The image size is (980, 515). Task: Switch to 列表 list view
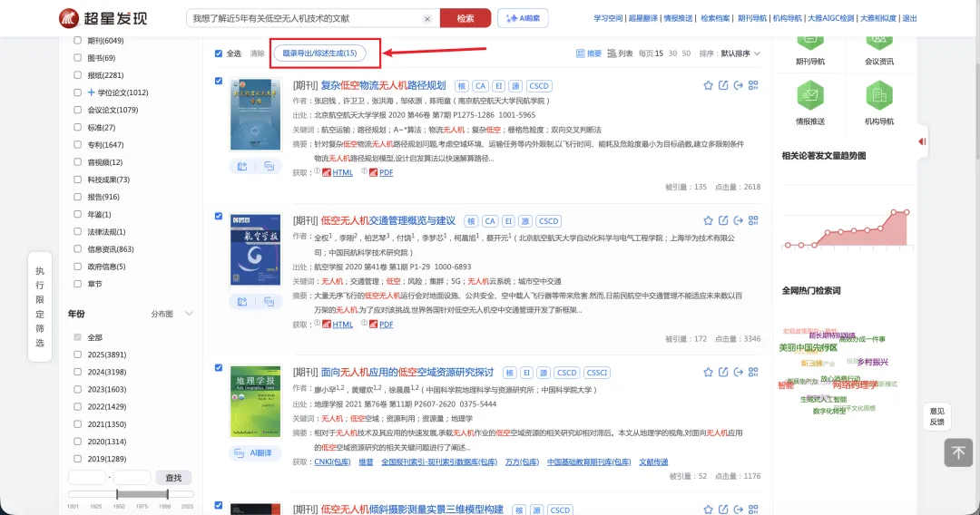tap(620, 53)
